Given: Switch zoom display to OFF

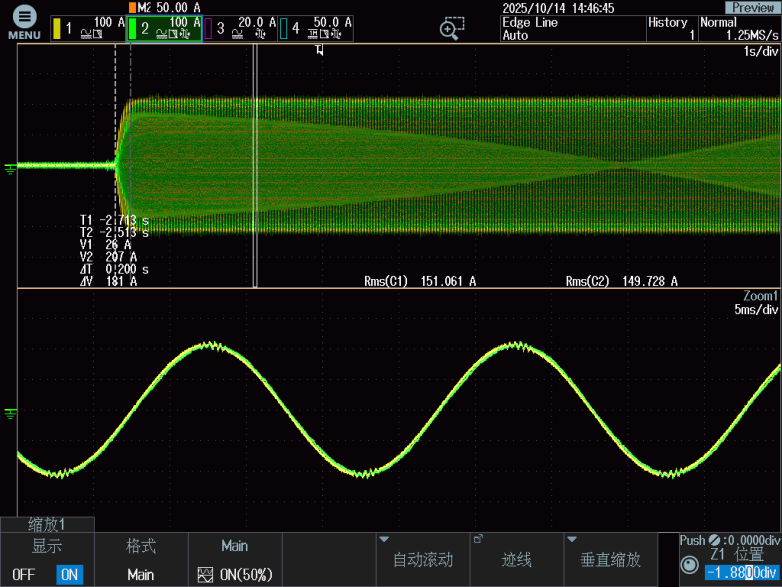Looking at the screenshot, I should click(x=24, y=575).
